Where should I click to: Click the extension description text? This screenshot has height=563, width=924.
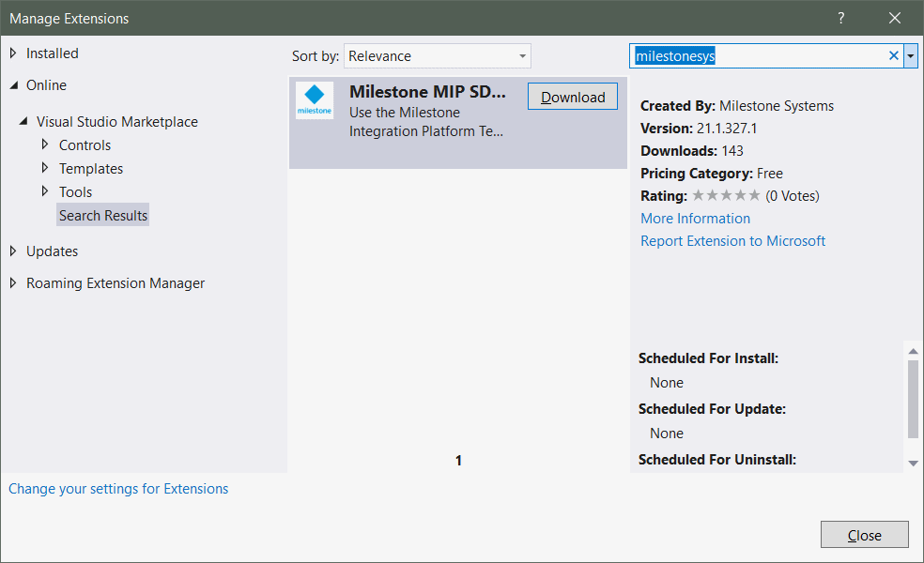pyautogui.click(x=426, y=122)
